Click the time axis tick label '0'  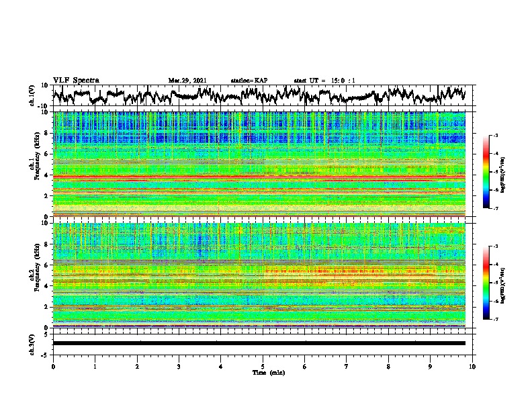(53, 367)
